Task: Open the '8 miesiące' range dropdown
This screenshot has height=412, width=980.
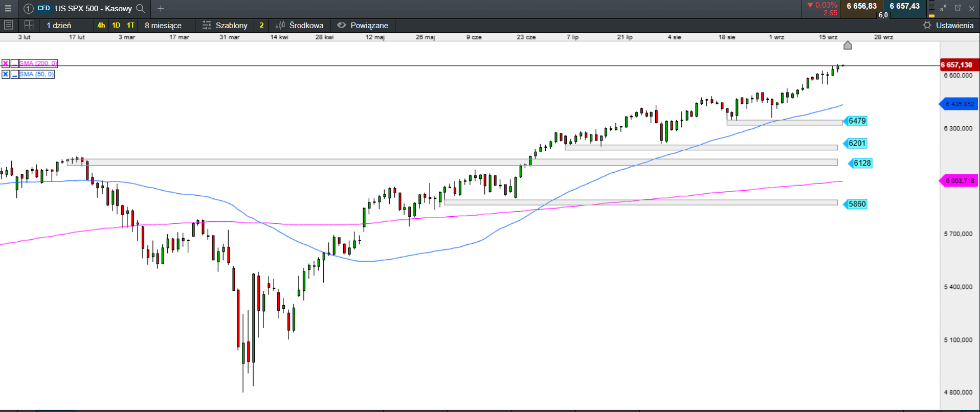Action: [x=163, y=25]
